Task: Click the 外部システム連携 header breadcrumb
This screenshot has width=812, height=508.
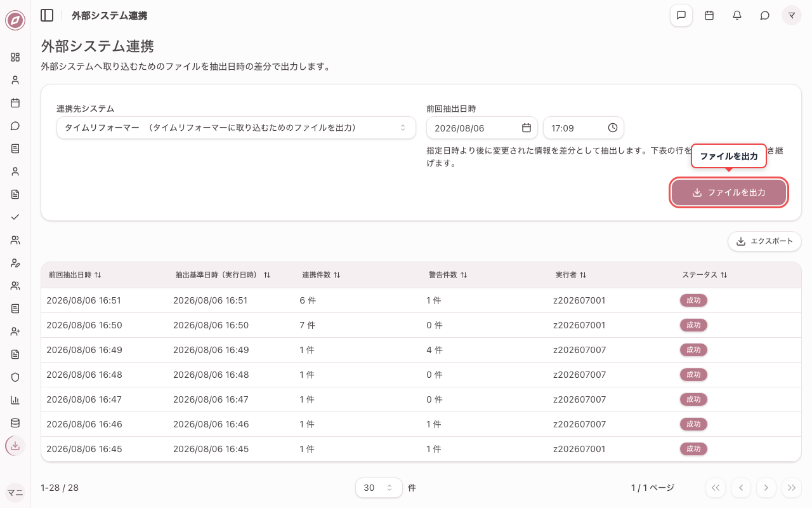Action: [109, 15]
